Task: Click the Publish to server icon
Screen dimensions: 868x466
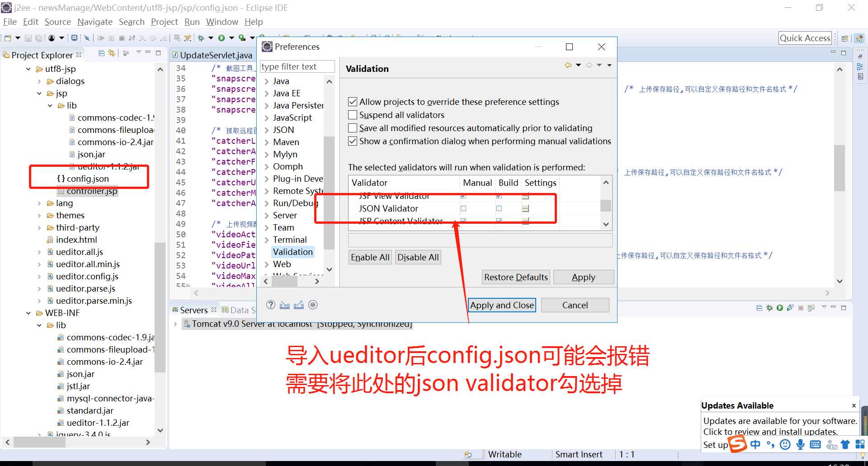Action: coord(811,308)
